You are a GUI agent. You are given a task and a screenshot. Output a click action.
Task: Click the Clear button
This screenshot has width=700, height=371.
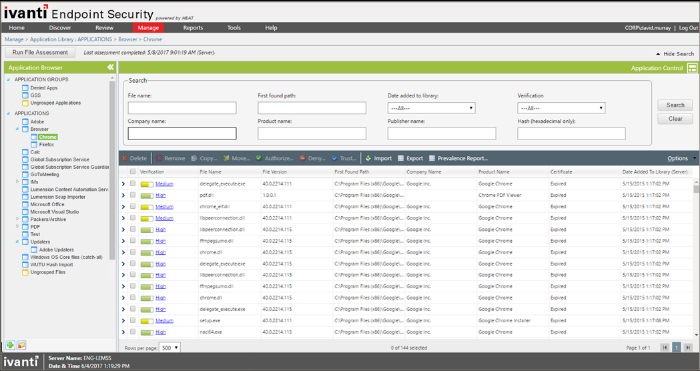point(675,119)
